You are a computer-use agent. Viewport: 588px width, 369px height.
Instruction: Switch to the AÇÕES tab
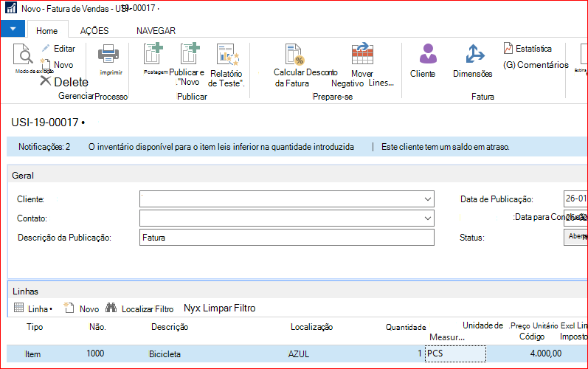click(x=94, y=31)
